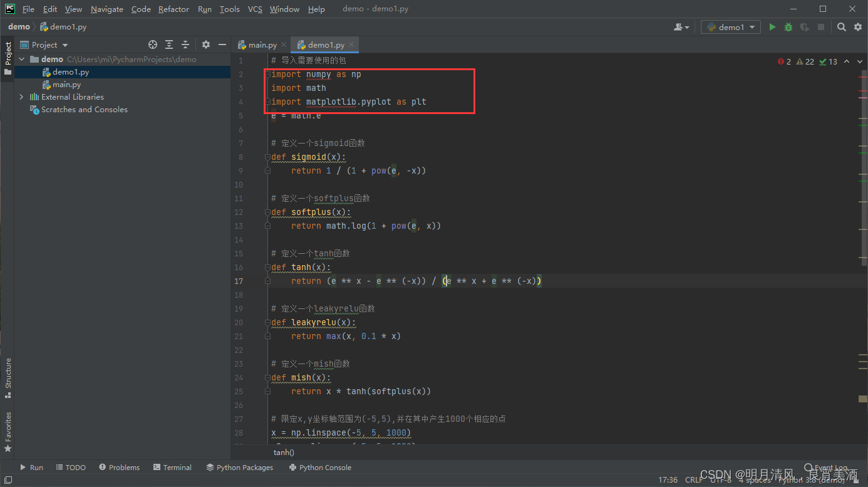Run the demo1 configuration with green play button
Screen dimensions: 868x487
(772, 27)
